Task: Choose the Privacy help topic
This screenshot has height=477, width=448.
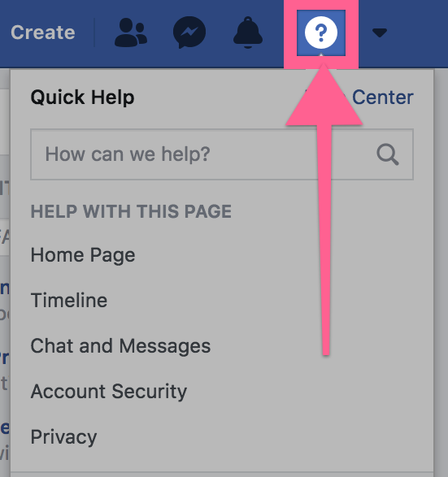Action: tap(63, 437)
